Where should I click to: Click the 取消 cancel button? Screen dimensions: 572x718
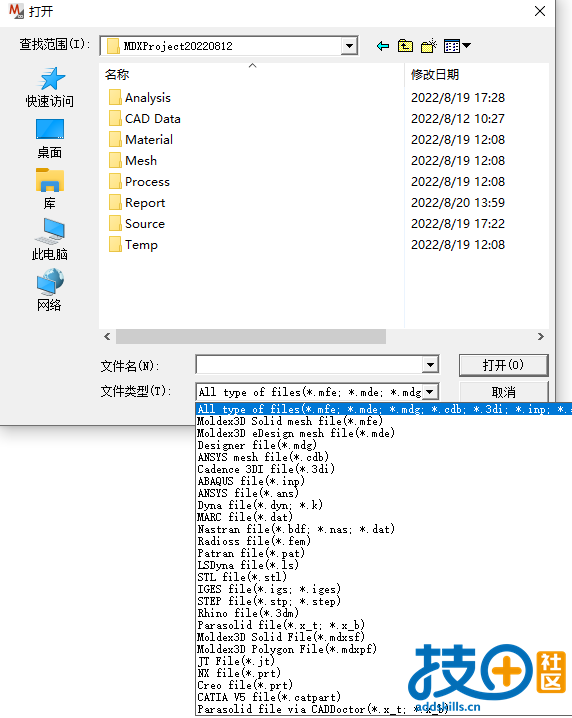pos(503,392)
